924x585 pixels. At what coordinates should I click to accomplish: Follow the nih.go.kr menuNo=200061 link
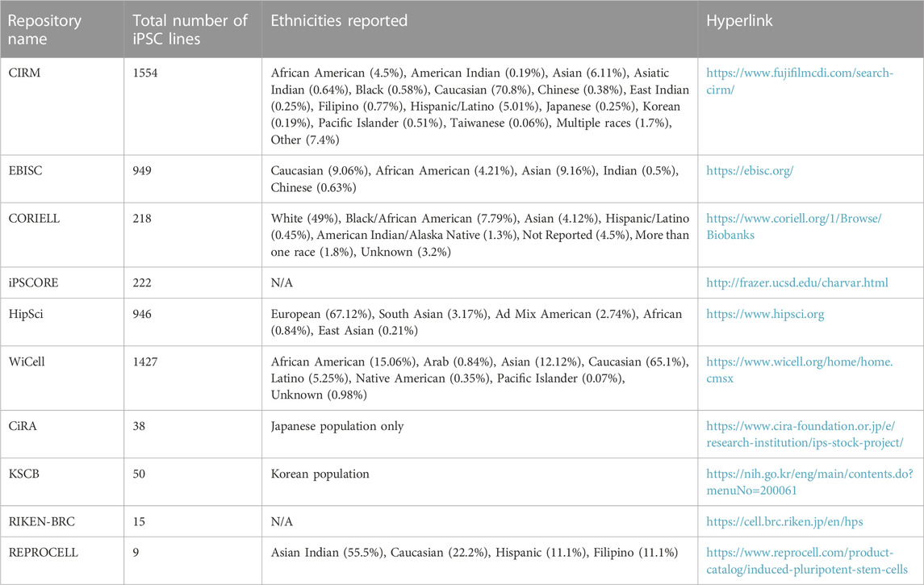(809, 482)
